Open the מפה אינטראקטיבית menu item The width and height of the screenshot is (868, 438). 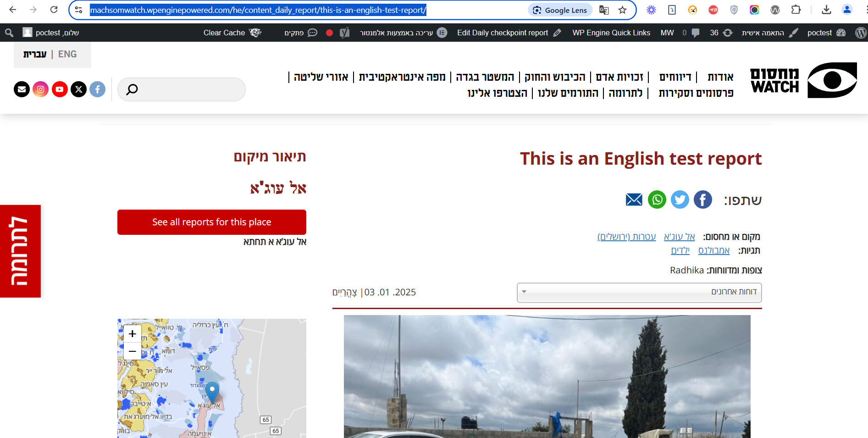pyautogui.click(x=402, y=77)
